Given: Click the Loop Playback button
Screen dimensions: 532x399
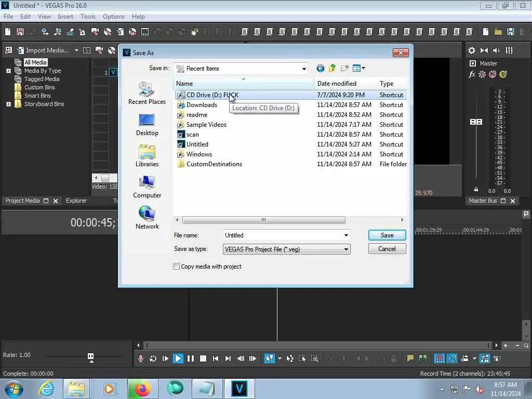Looking at the screenshot, I should [153, 358].
